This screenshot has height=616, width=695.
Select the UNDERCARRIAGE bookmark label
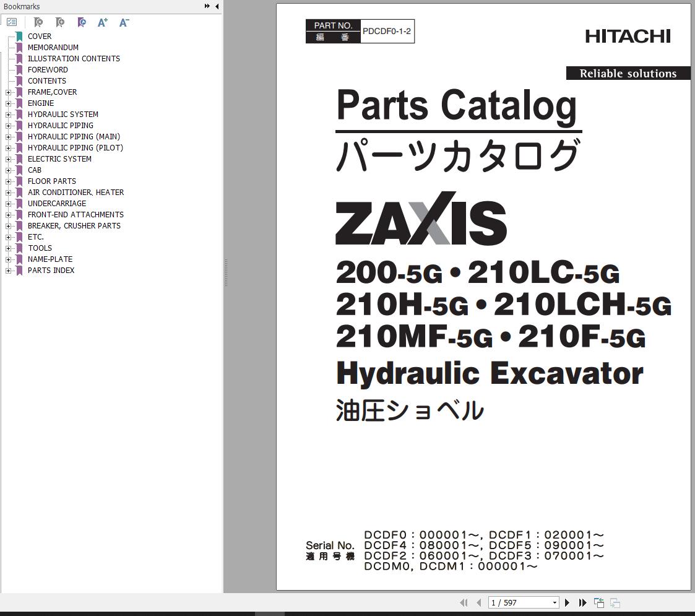click(57, 204)
